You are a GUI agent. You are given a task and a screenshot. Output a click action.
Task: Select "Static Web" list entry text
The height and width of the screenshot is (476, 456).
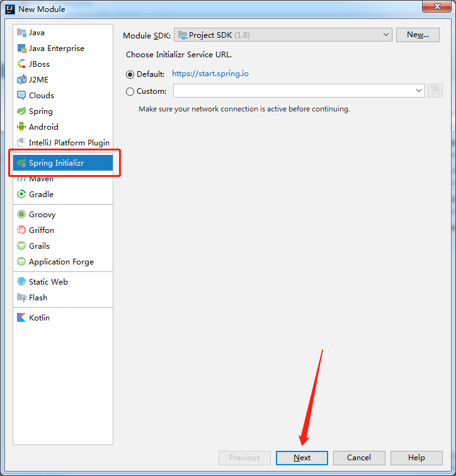tap(48, 281)
